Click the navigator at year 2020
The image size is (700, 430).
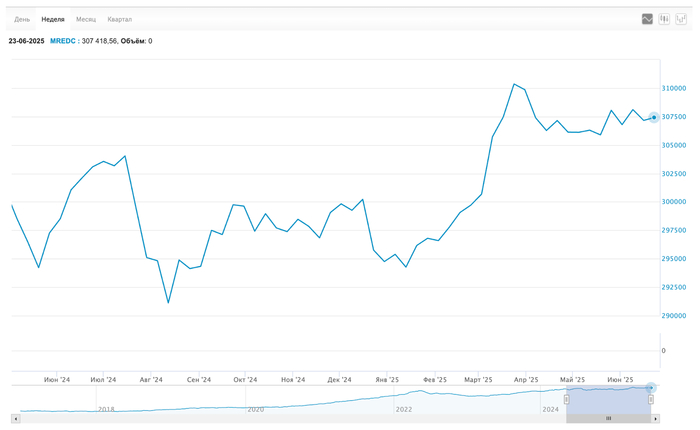point(255,409)
